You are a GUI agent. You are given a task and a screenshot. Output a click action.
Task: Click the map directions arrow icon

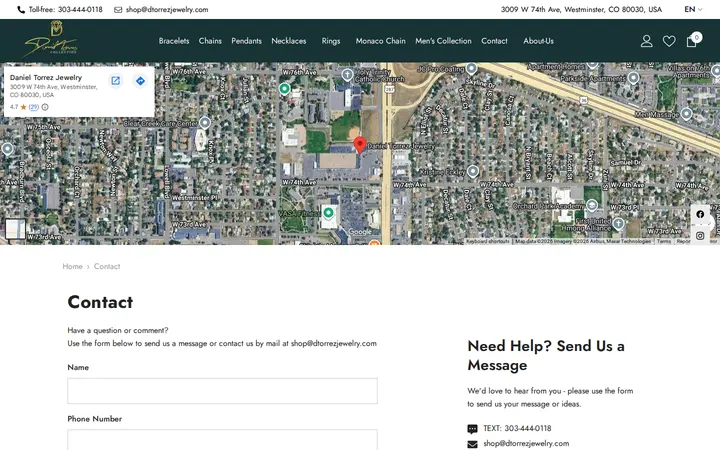coord(140,81)
